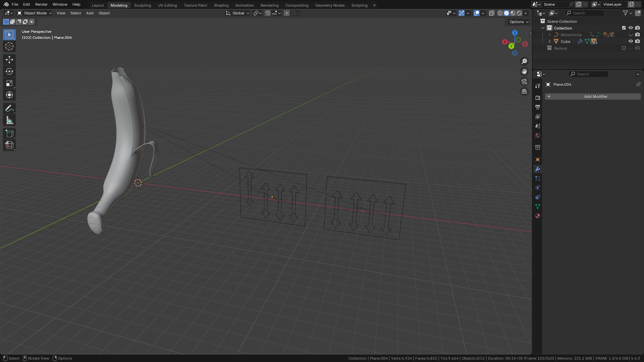
Task: Toggle Collection exclude checkbox
Action: tap(624, 28)
